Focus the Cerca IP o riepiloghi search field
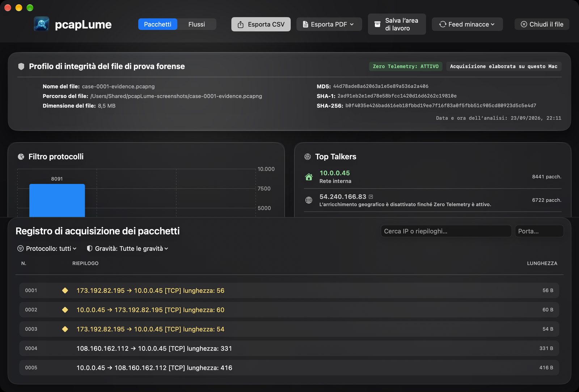Image resolution: width=579 pixels, height=392 pixels. [x=446, y=231]
